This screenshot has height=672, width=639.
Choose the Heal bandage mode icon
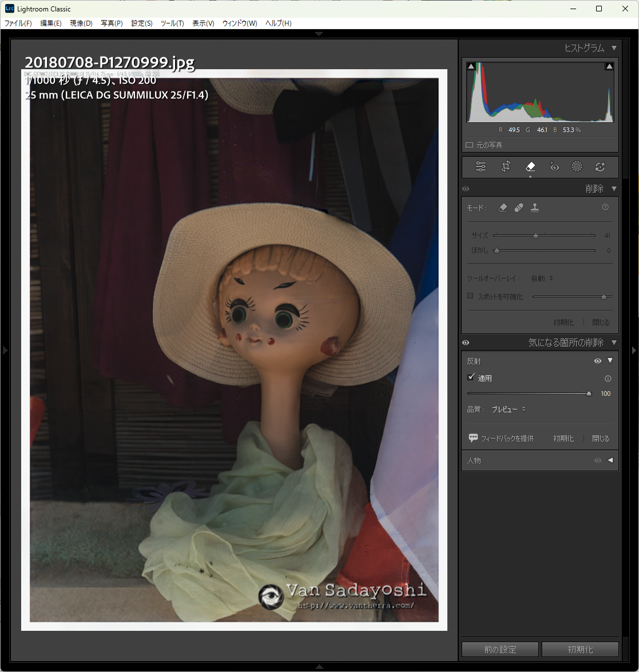click(519, 208)
